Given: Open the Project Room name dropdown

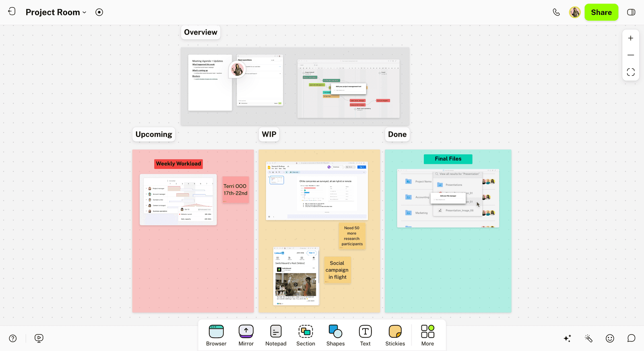Looking at the screenshot, I should [x=56, y=12].
